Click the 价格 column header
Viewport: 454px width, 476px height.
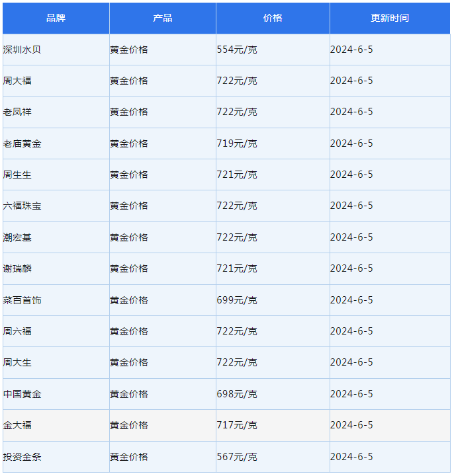(272, 18)
